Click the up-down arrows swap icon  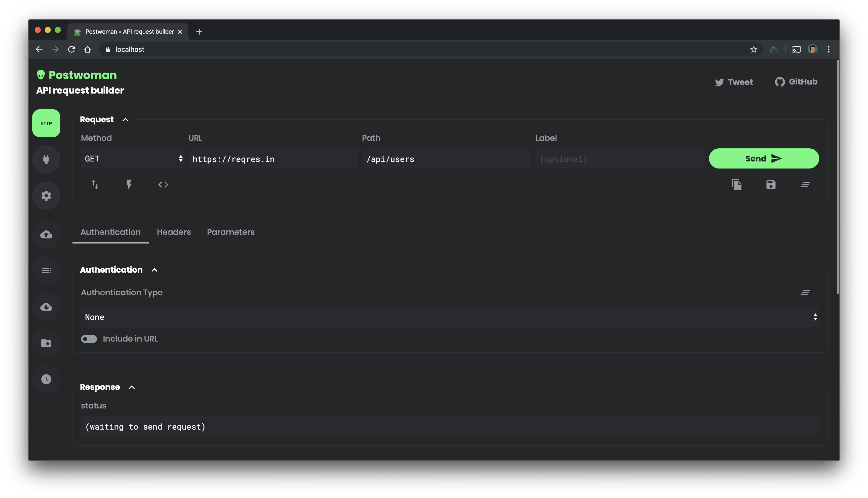coord(95,185)
